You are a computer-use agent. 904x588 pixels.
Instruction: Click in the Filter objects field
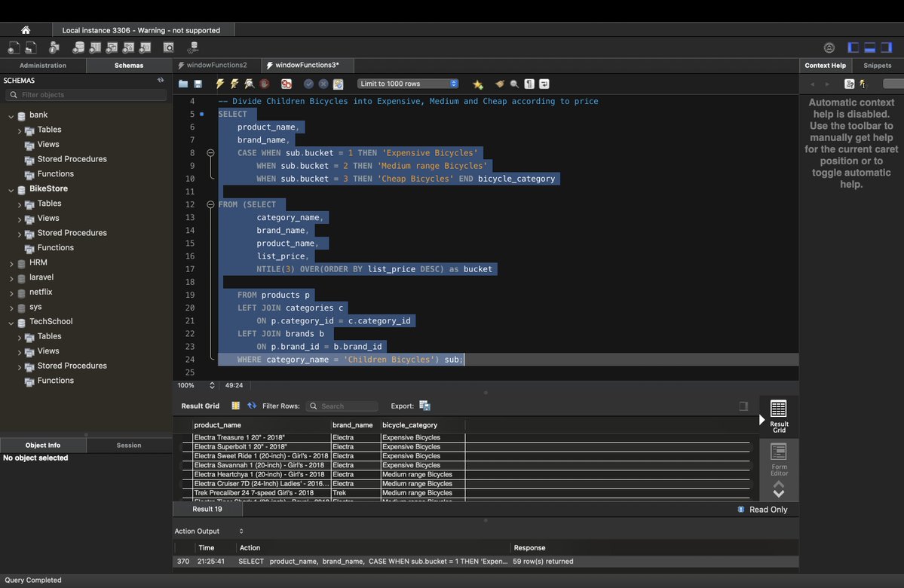click(87, 94)
